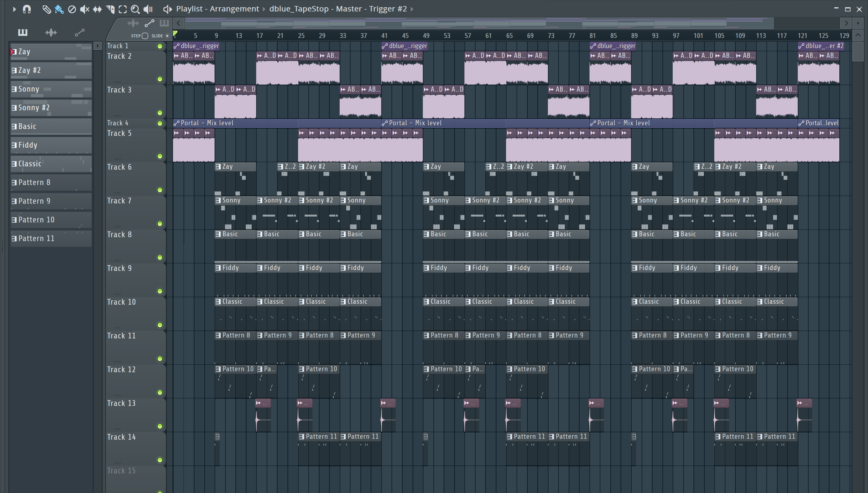868x493 pixels.
Task: Click the horizontal overview scrollbar
Action: [x=479, y=23]
